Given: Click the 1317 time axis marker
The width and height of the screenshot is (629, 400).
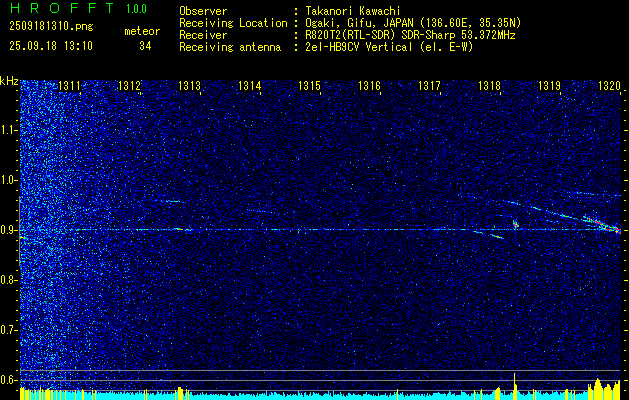Looking at the screenshot, I should pos(429,85).
